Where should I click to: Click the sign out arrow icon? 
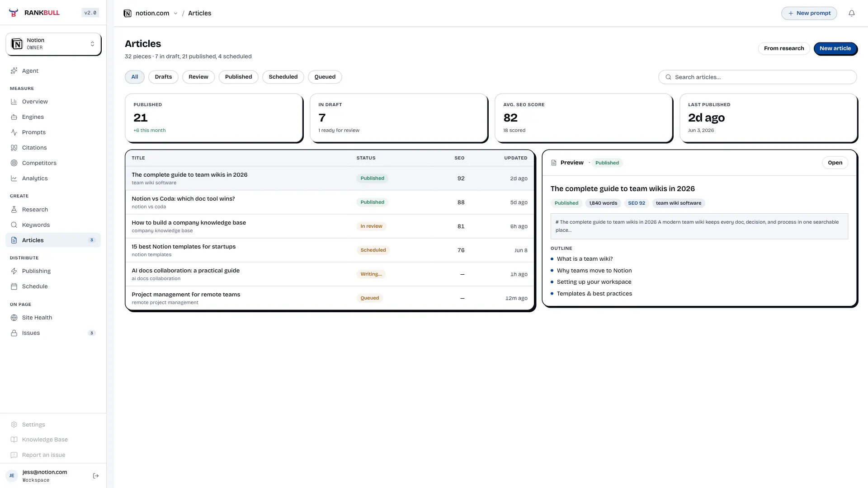pyautogui.click(x=96, y=476)
